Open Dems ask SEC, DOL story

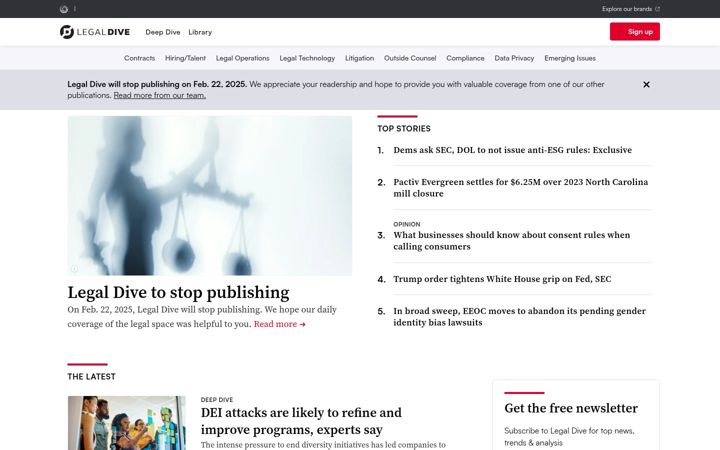click(512, 150)
